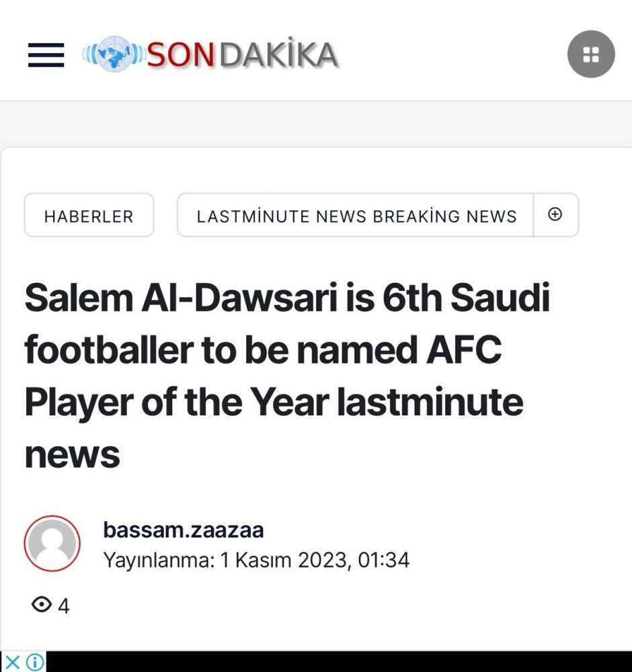
Task: Click the globe logo icon
Action: click(112, 54)
